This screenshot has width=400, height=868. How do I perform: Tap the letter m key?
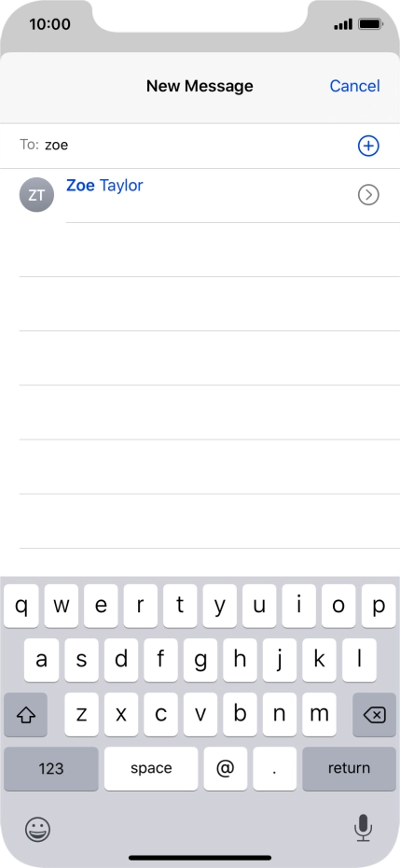(x=319, y=715)
